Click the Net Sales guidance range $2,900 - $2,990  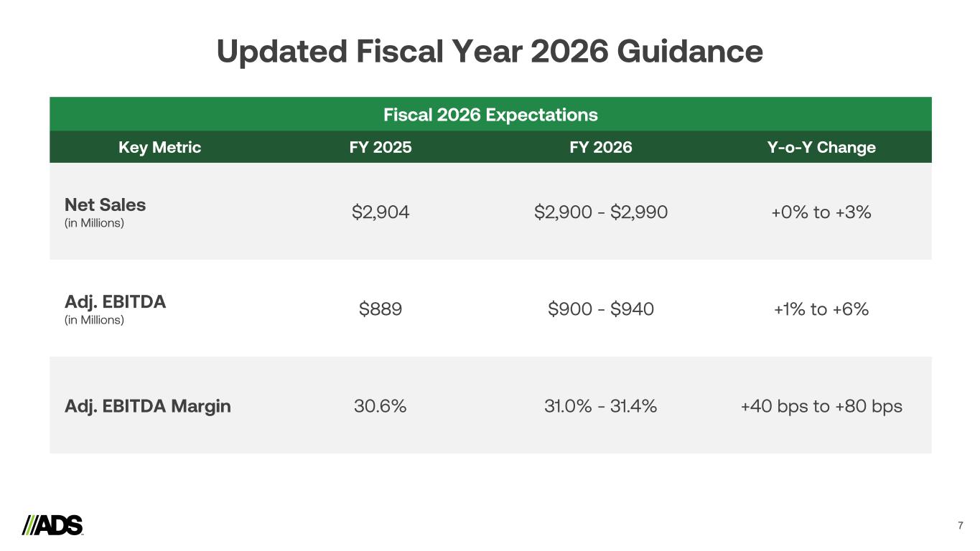pyautogui.click(x=601, y=212)
